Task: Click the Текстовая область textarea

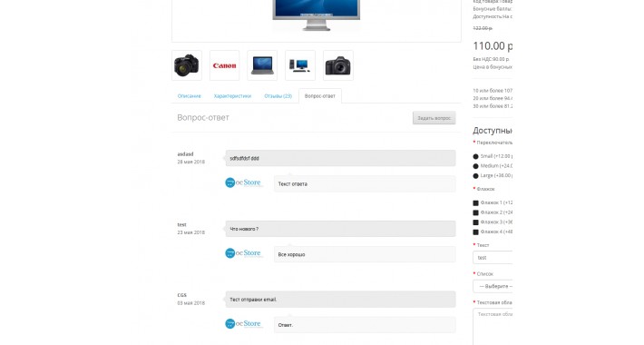Action: coord(493,327)
